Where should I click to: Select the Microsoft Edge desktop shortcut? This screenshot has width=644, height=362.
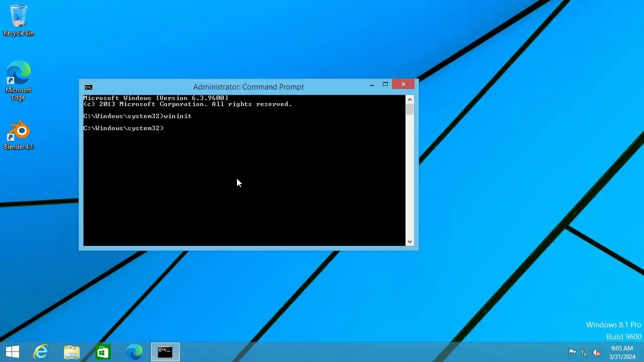click(x=19, y=81)
